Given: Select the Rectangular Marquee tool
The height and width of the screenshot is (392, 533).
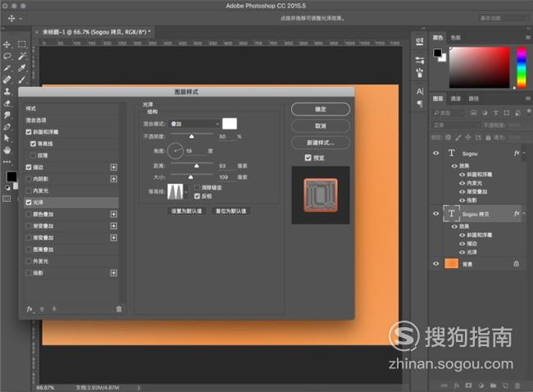Looking at the screenshot, I should [x=22, y=44].
